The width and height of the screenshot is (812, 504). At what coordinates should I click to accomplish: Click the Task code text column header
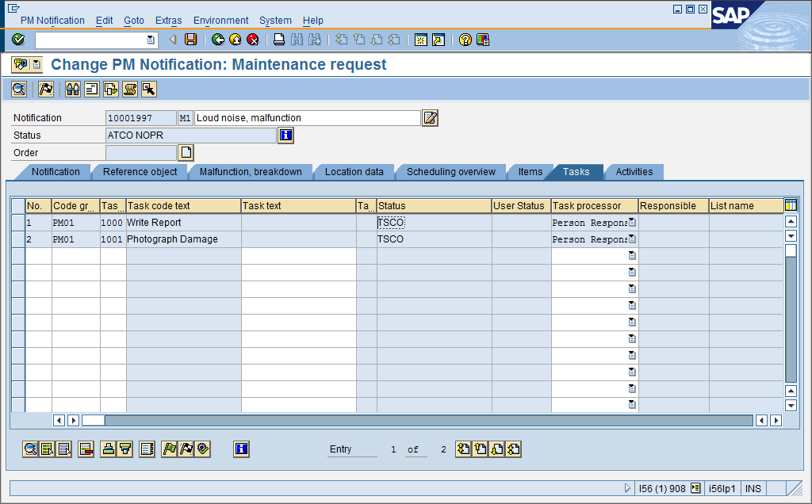pyautogui.click(x=184, y=206)
